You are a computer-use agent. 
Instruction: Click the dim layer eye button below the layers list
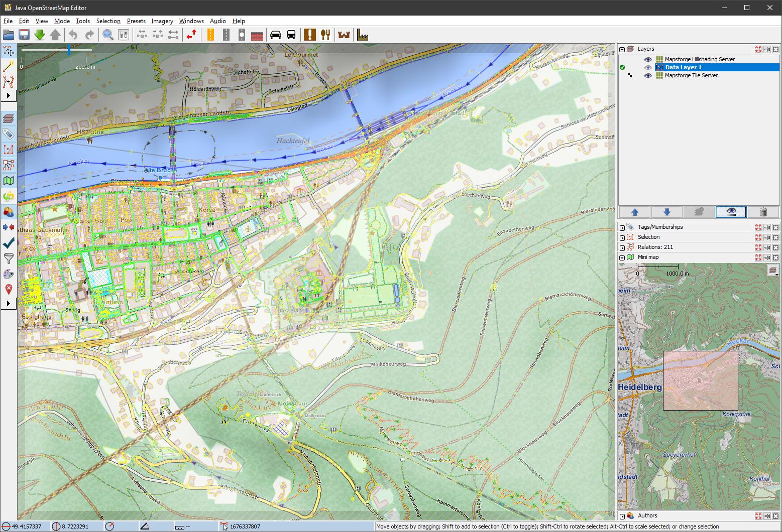click(x=731, y=212)
